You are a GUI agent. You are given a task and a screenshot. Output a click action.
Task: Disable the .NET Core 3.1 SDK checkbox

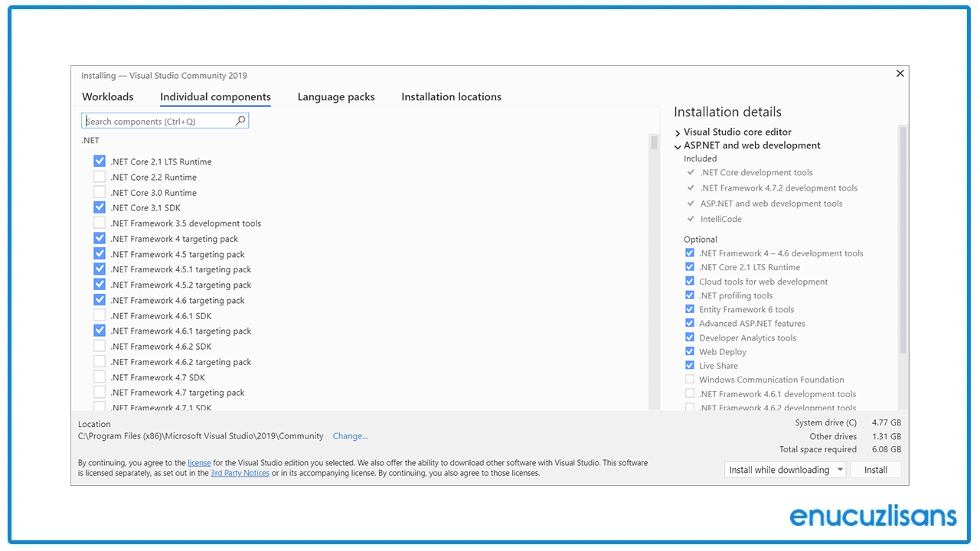[x=100, y=207]
